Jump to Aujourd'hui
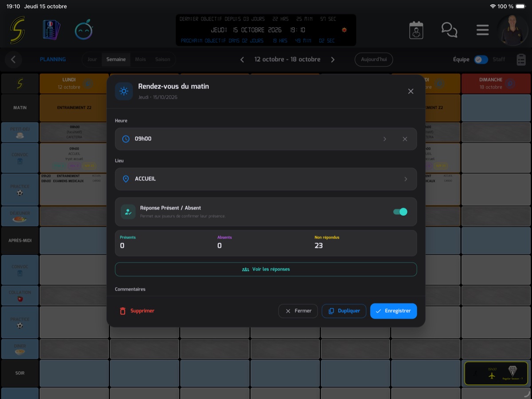 374,59
